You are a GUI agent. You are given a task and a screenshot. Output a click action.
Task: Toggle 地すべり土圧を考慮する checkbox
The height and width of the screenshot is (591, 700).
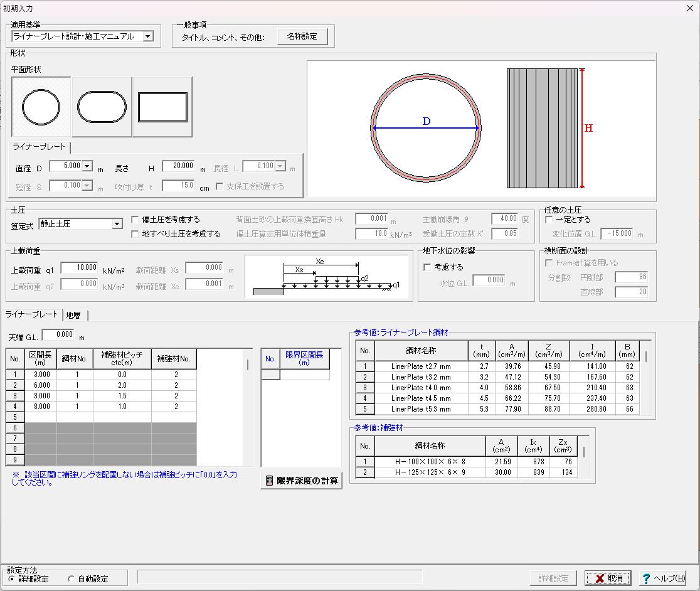click(x=135, y=234)
